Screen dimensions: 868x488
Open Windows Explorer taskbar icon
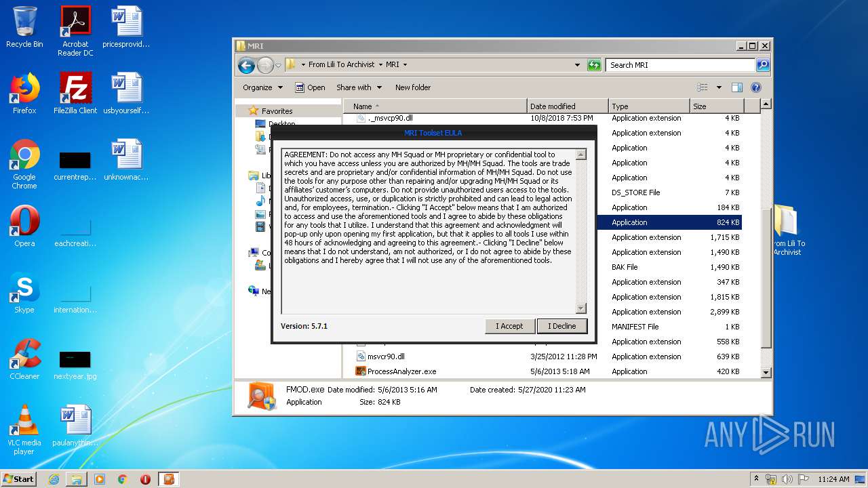click(77, 479)
